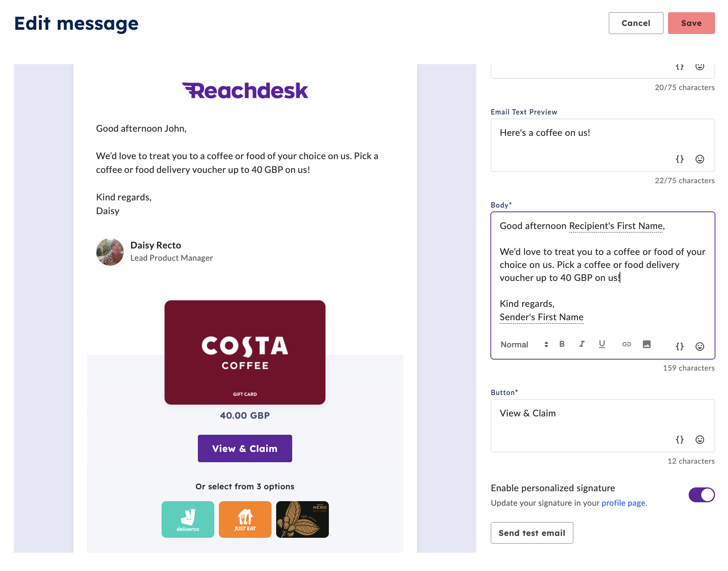Viewport: 728px width, 571px height.
Task: Open the profile page link
Action: coord(623,503)
